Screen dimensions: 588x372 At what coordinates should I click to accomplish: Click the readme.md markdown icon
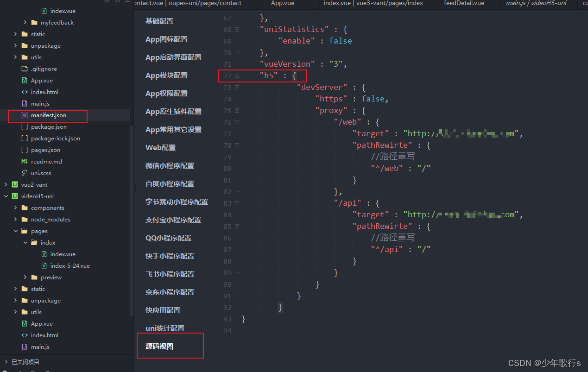tap(25, 161)
